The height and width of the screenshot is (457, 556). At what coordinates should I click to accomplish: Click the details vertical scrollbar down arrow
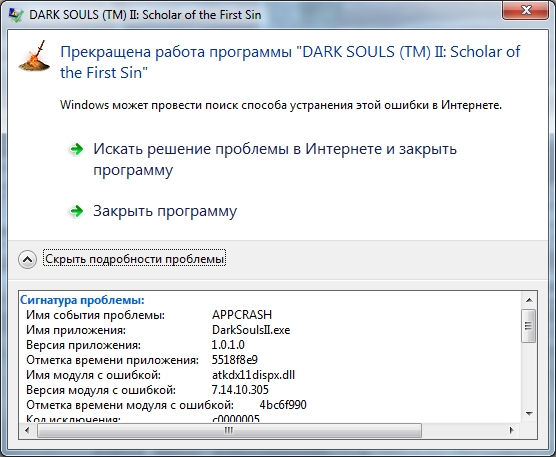tap(529, 413)
